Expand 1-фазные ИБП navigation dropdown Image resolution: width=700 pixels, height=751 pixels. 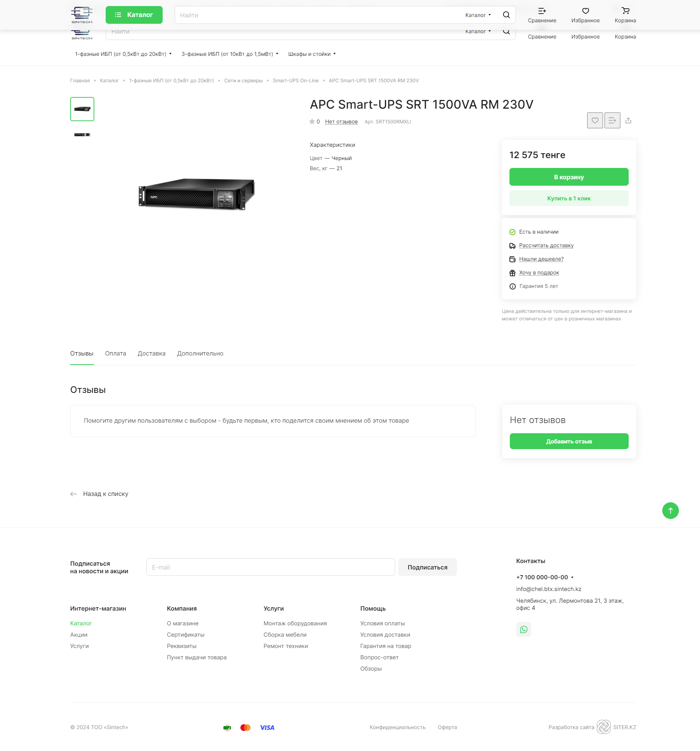(x=123, y=54)
